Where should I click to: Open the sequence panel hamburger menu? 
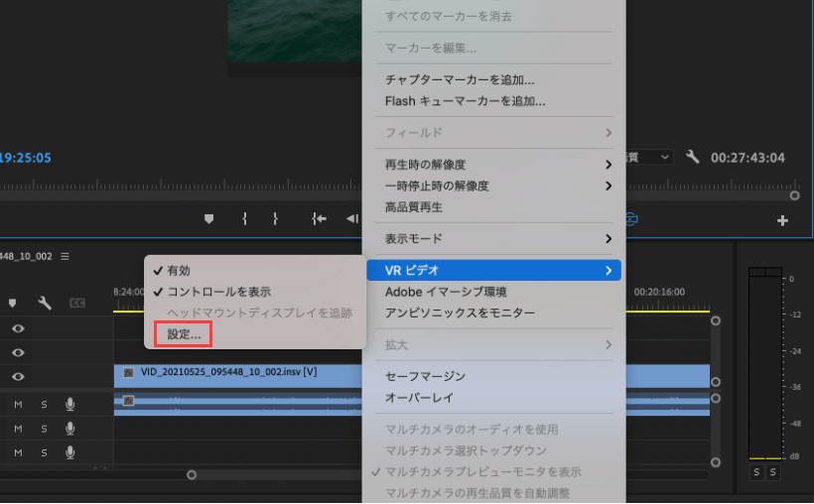pos(65,256)
